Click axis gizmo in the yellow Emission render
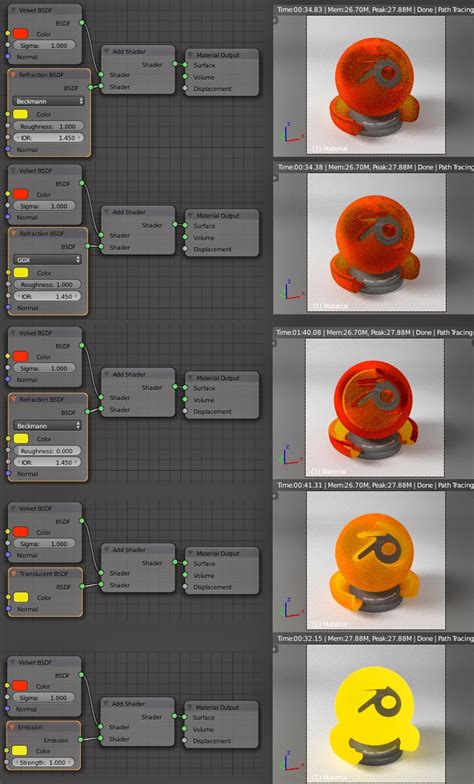The height and width of the screenshot is (784, 474). click(x=292, y=760)
